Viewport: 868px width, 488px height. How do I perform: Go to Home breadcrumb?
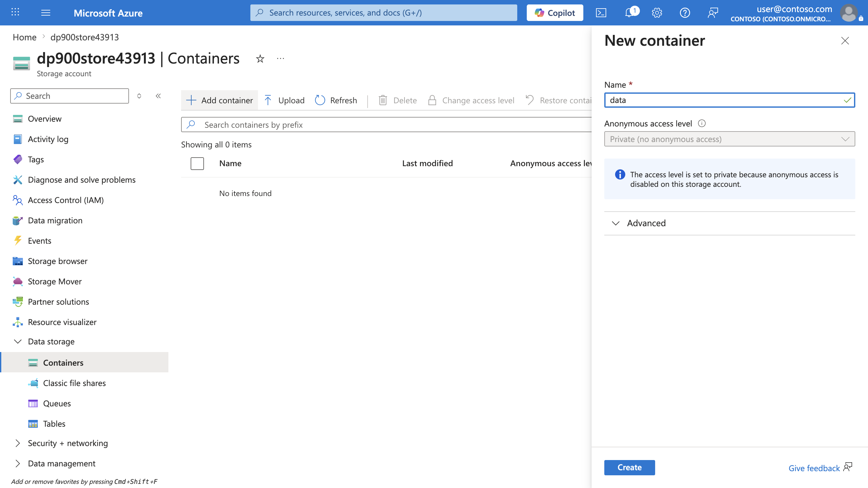tap(24, 37)
